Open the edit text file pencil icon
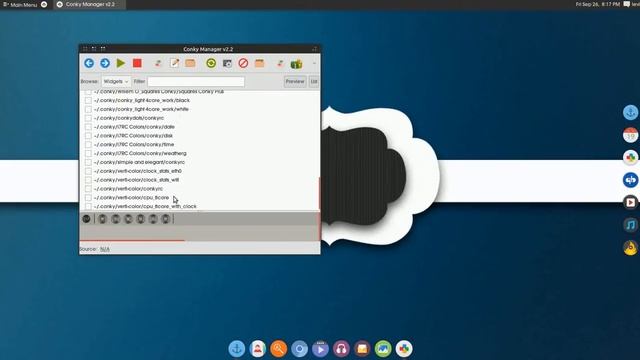This screenshot has height=360, width=640. coord(175,63)
